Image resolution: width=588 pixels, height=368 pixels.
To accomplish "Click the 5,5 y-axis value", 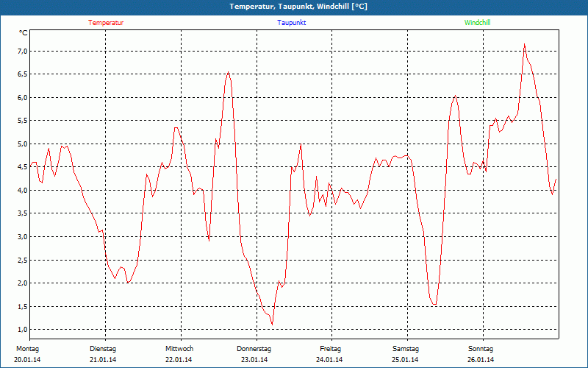I will point(23,121).
